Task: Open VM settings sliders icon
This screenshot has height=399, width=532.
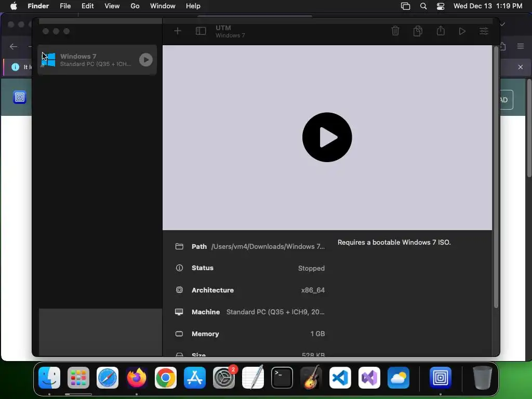Action: (x=484, y=31)
